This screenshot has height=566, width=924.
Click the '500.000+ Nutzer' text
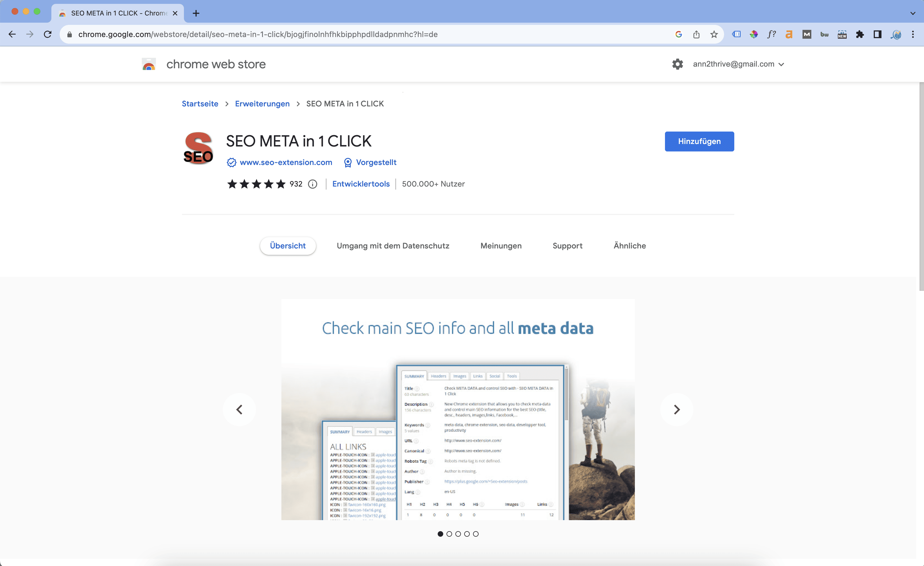tap(433, 184)
